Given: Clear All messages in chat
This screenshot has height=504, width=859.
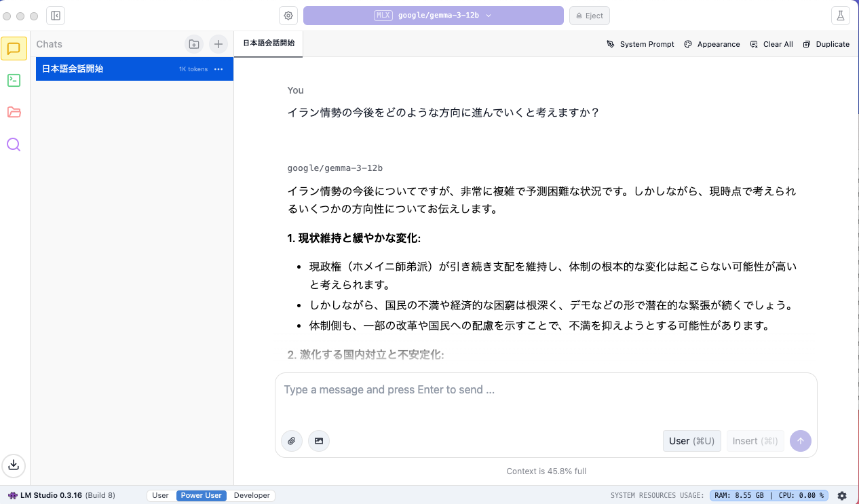Looking at the screenshot, I should 771,44.
